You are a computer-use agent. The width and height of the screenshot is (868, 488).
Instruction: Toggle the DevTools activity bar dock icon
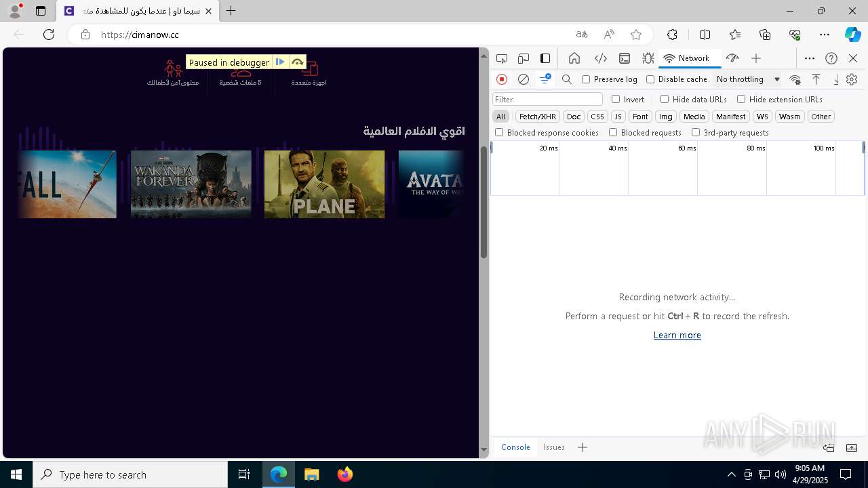tap(545, 58)
